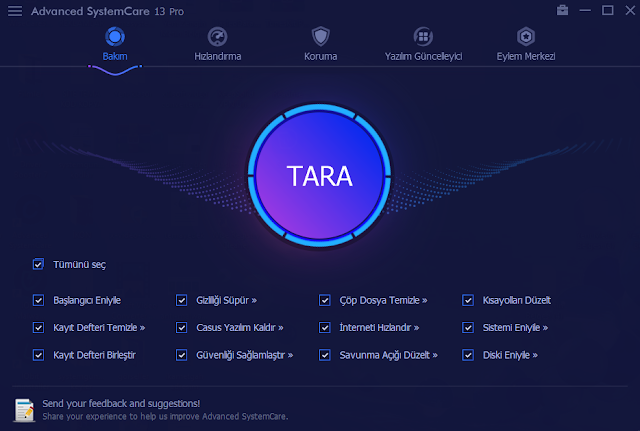This screenshot has width=640, height=431.
Task: Toggle the Tümünü seç checkbox
Action: (x=38, y=264)
